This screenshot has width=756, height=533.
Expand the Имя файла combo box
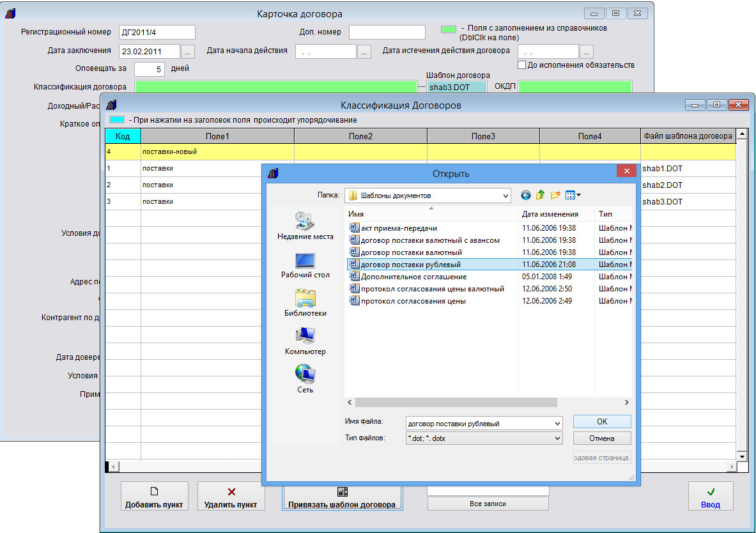click(557, 424)
